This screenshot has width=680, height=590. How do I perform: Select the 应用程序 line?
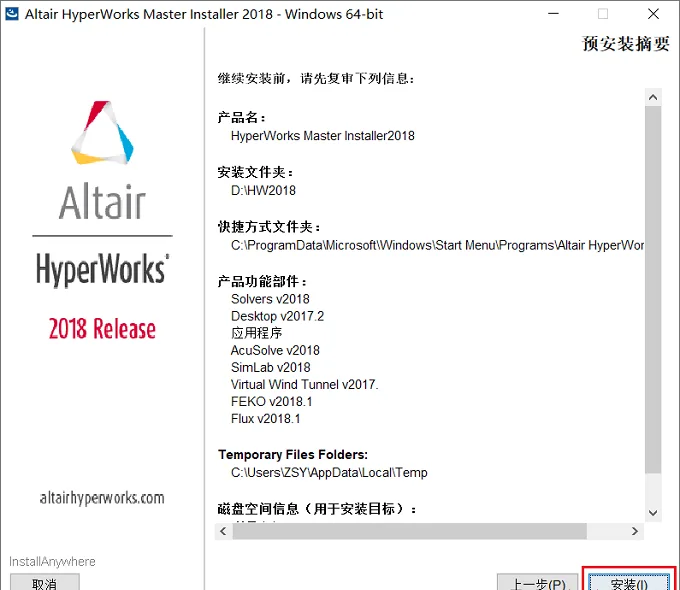[256, 333]
